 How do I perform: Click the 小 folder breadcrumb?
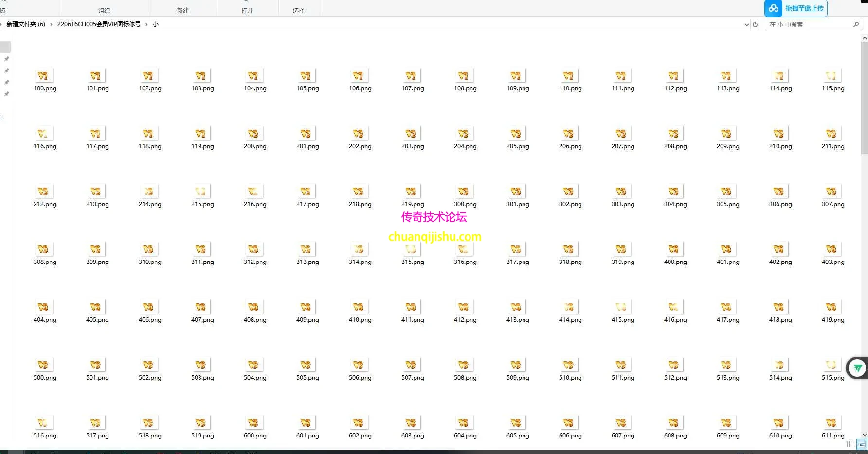[x=156, y=24]
